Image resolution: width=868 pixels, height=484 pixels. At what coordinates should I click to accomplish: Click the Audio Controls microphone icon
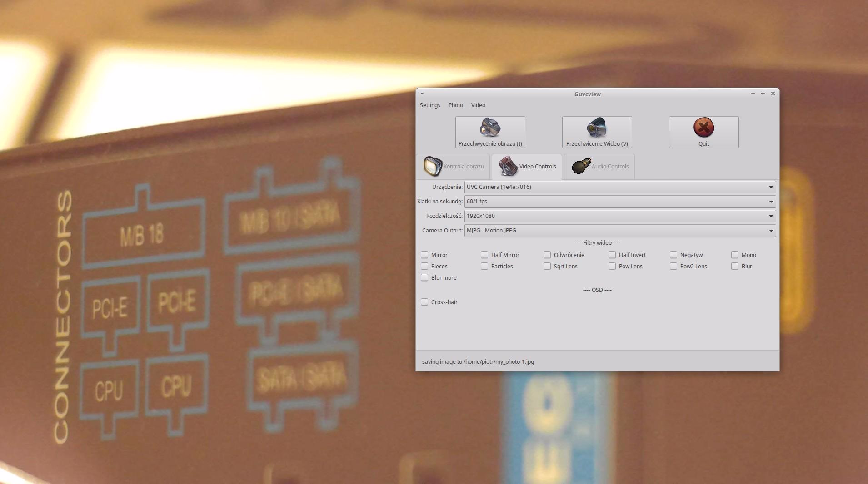coord(581,166)
